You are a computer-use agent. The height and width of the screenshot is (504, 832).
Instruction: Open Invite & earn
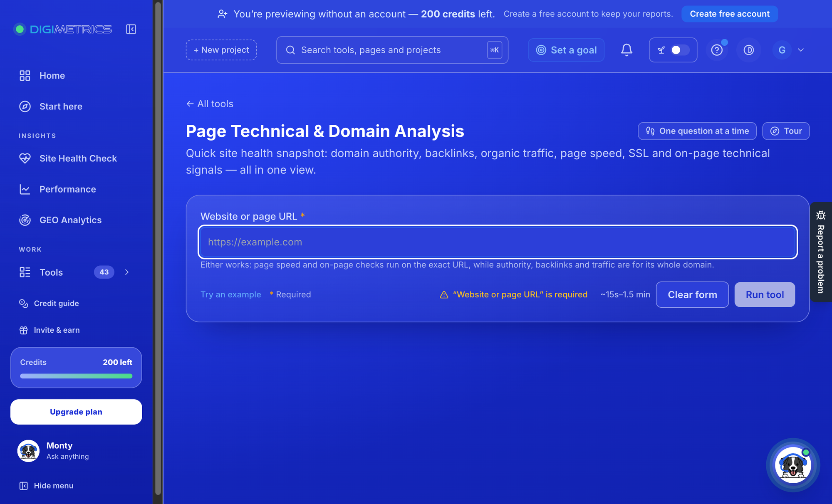pyautogui.click(x=50, y=330)
